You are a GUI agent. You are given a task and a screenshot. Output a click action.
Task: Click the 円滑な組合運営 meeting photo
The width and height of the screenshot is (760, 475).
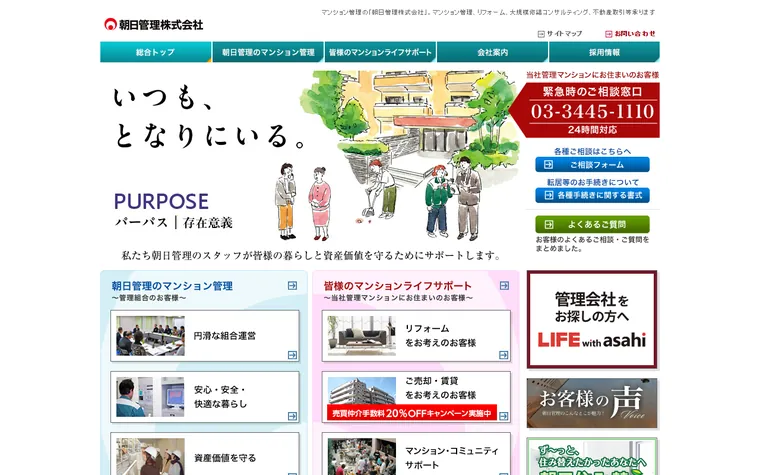150,336
